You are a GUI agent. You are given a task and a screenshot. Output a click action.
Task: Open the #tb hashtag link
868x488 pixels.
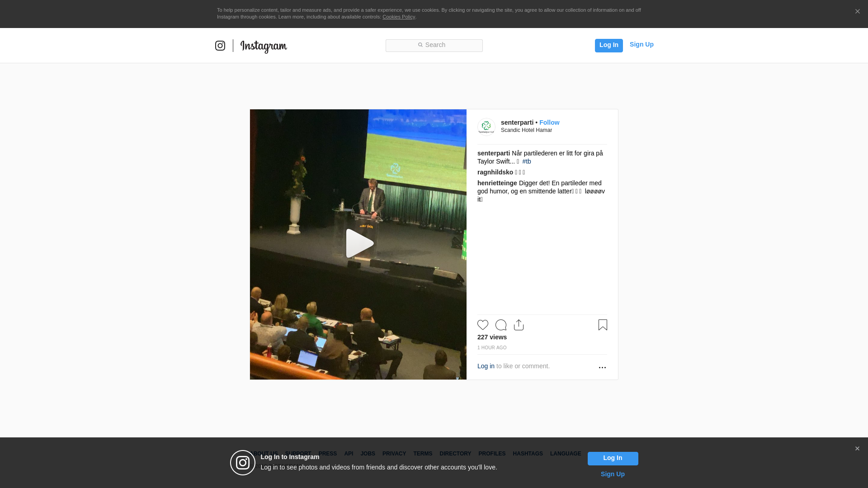point(527,161)
